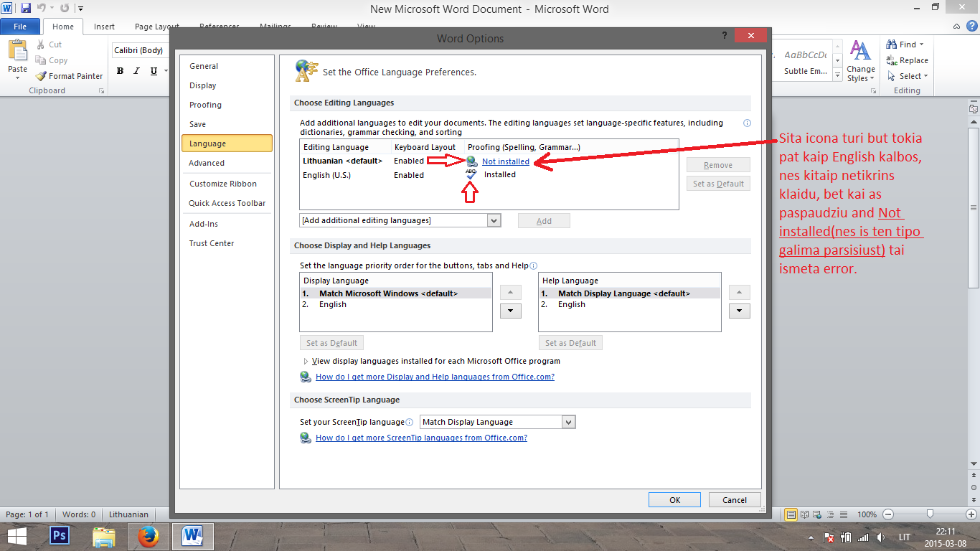Open ScreenTip languages Office.com link
Screen dimensions: 980x551
tap(421, 438)
